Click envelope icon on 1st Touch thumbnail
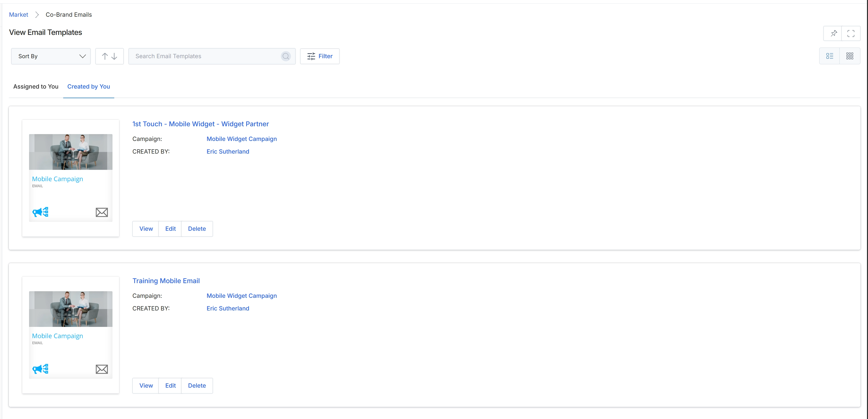The height and width of the screenshot is (419, 868). click(x=102, y=212)
